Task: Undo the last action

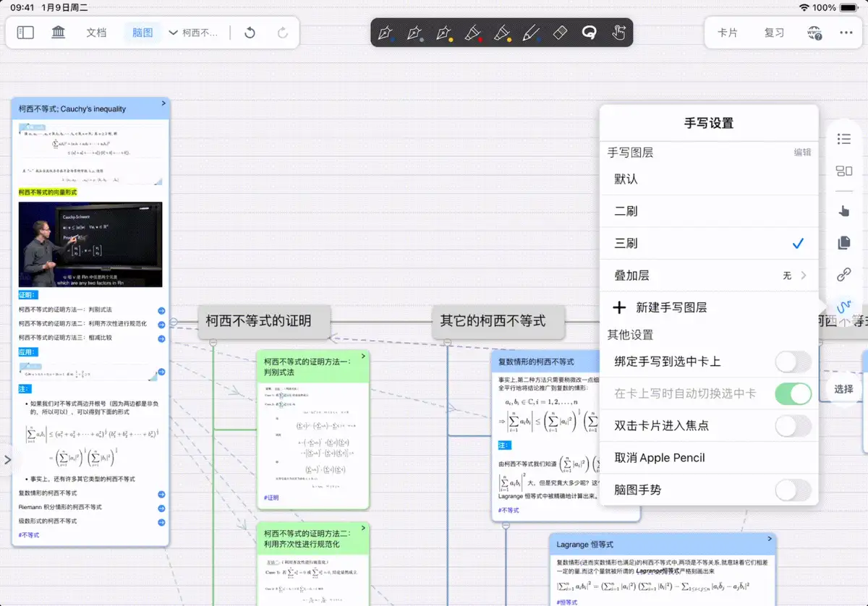Action: point(250,33)
